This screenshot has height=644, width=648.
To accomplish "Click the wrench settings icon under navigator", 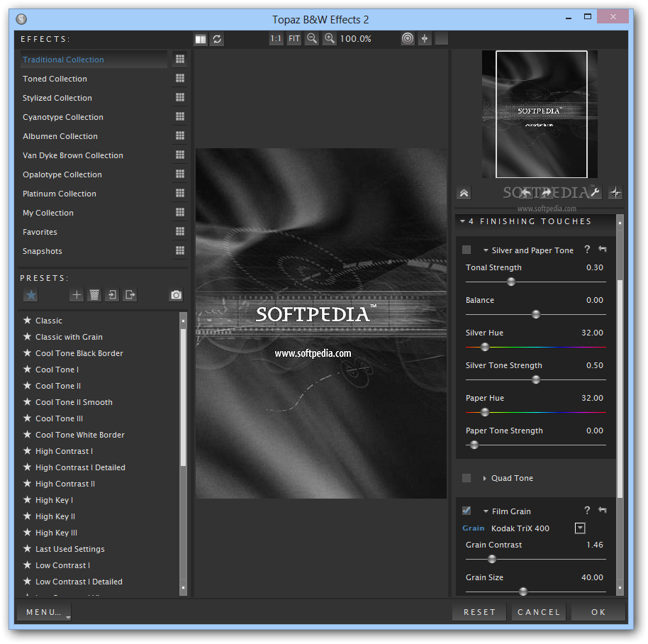I will [595, 192].
